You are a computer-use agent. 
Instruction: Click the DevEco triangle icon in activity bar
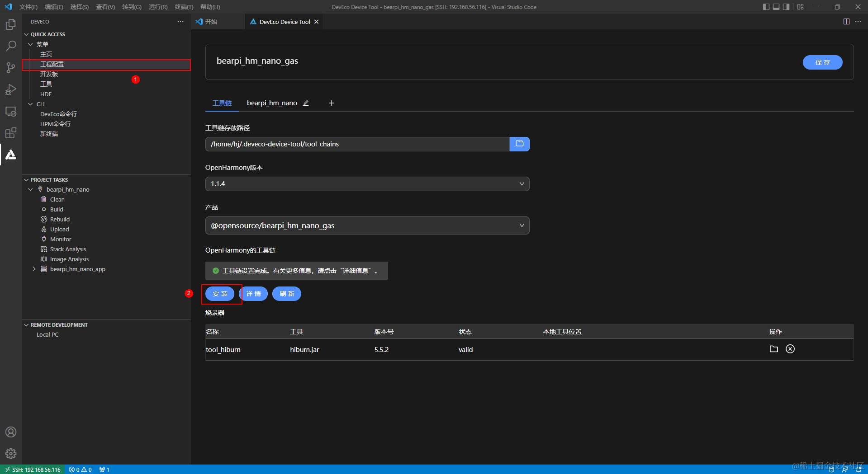(x=11, y=155)
